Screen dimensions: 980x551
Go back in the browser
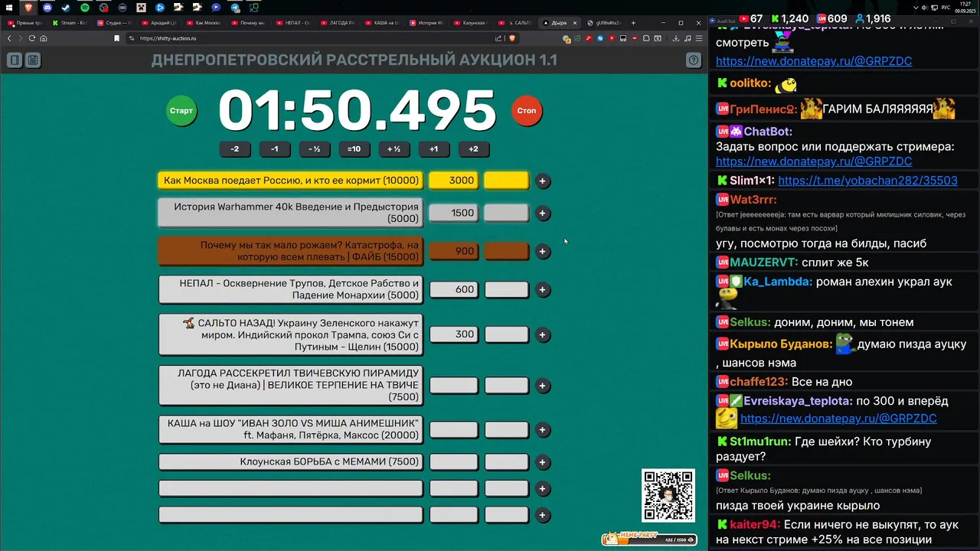(10, 38)
